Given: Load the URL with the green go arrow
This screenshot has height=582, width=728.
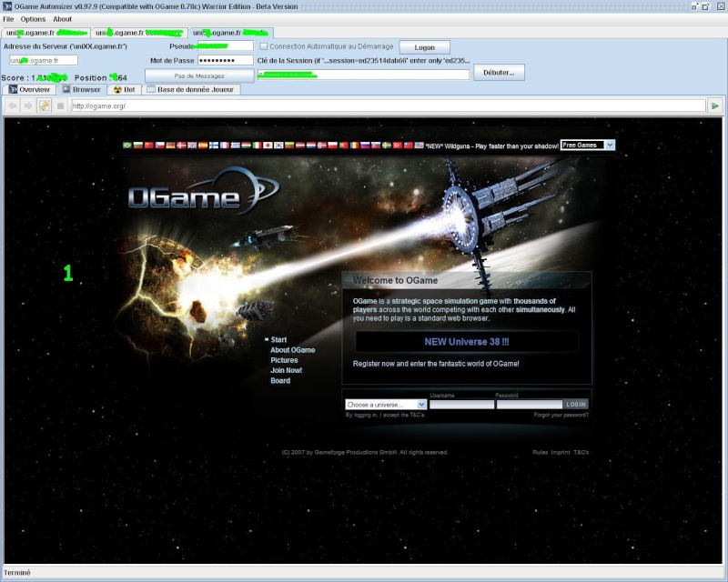Looking at the screenshot, I should click(715, 105).
